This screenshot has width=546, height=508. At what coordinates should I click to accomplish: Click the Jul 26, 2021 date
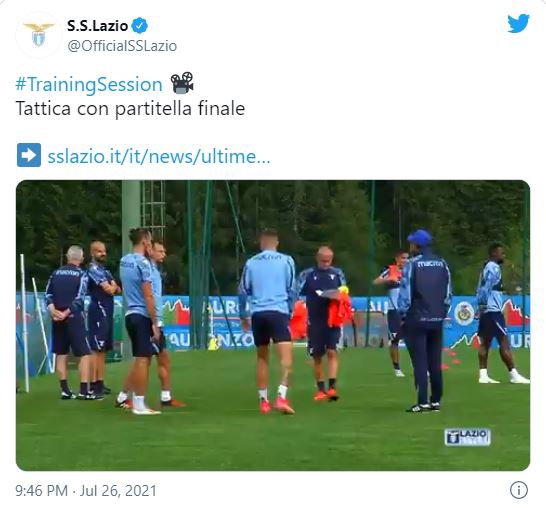(118, 491)
